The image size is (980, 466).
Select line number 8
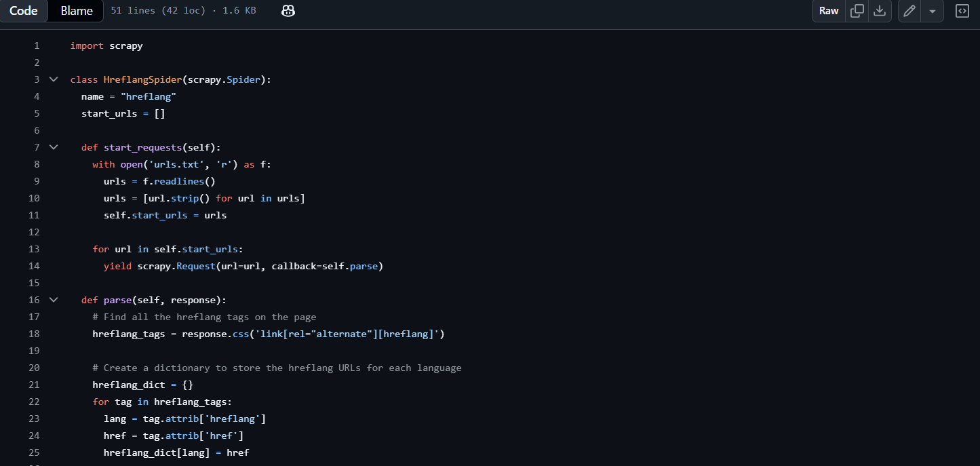[37, 164]
